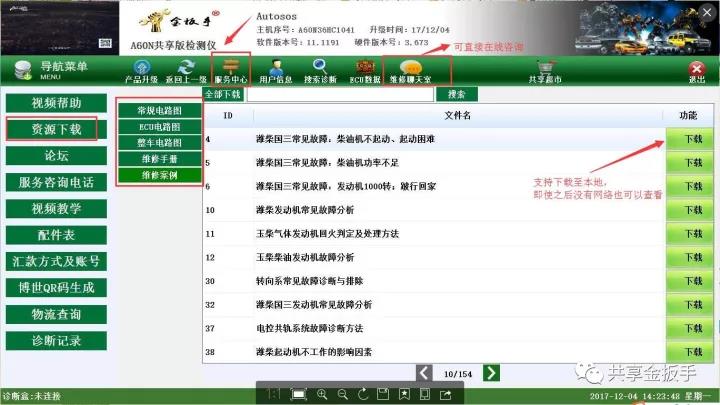Screen dimensions: 720x405
Task: Save the image with the floppy icon
Action: [x=383, y=394]
